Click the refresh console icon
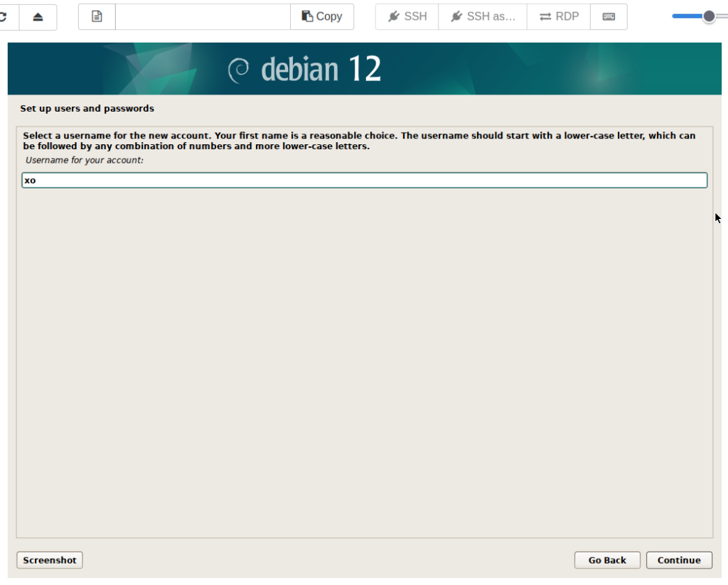This screenshot has height=585, width=728. click(4, 17)
